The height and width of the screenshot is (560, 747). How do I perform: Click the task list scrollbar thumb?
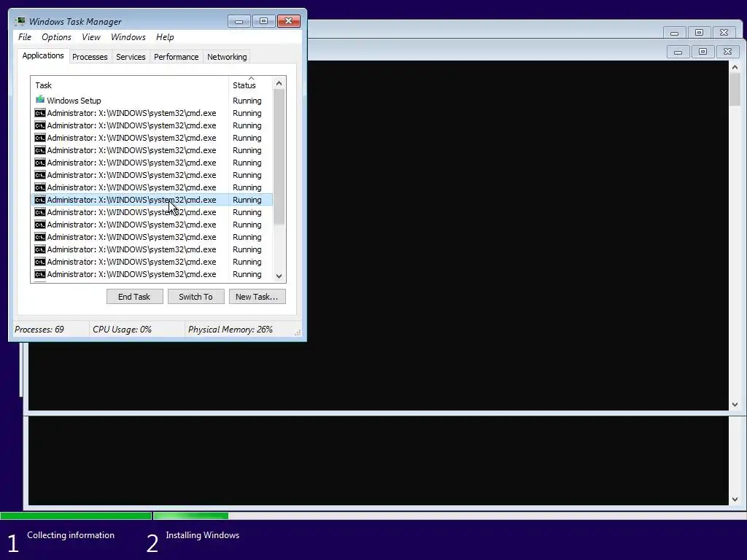click(x=279, y=157)
